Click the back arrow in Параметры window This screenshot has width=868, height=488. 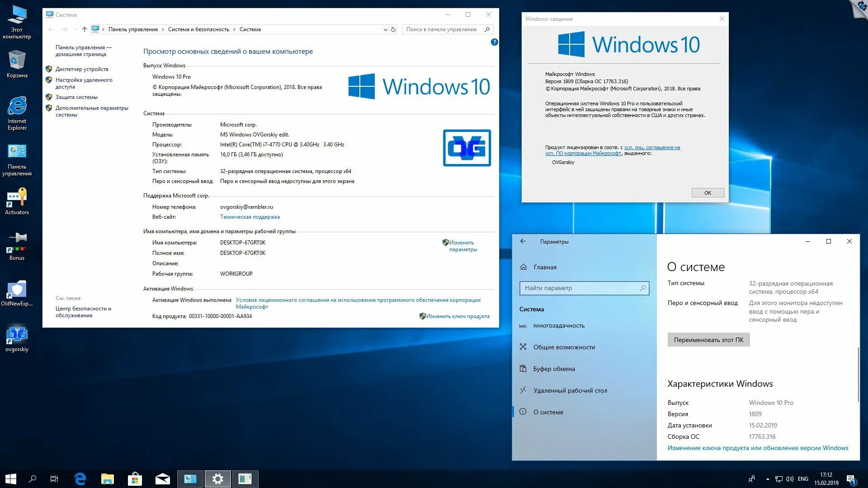(523, 241)
